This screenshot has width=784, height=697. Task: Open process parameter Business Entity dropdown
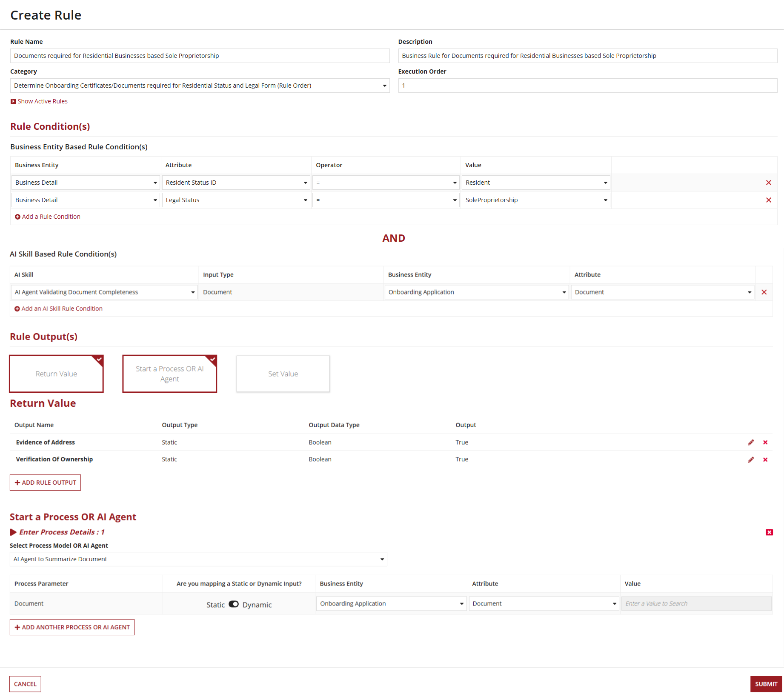point(392,604)
